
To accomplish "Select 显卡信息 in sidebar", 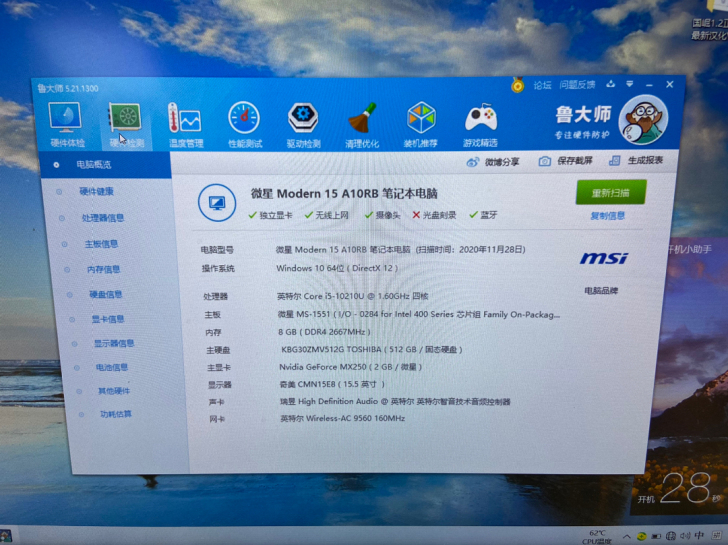I will pyautogui.click(x=108, y=319).
